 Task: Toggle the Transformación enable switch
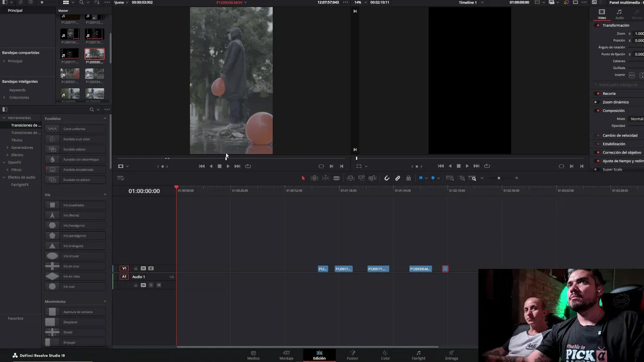click(598, 25)
